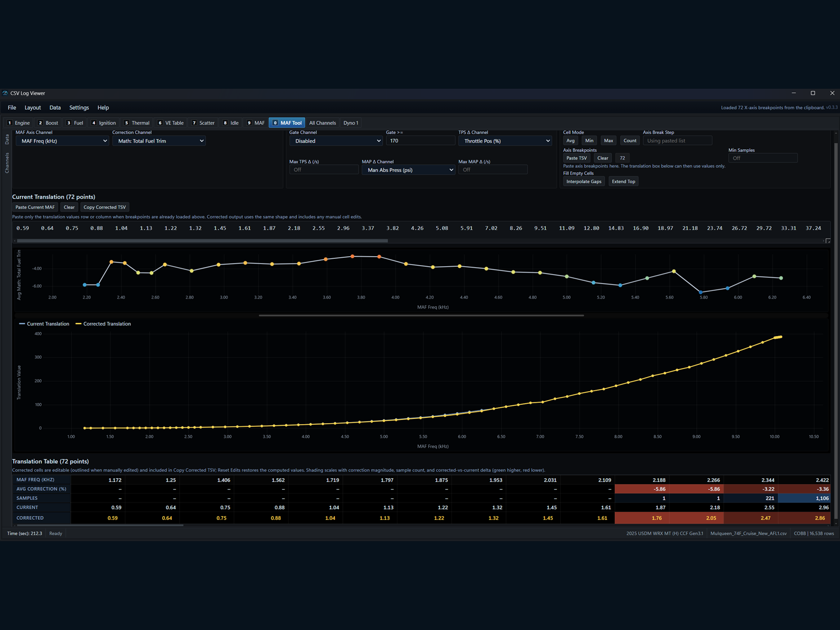Click the Copy Corrected TSV button
The width and height of the screenshot is (840, 630).
click(105, 207)
